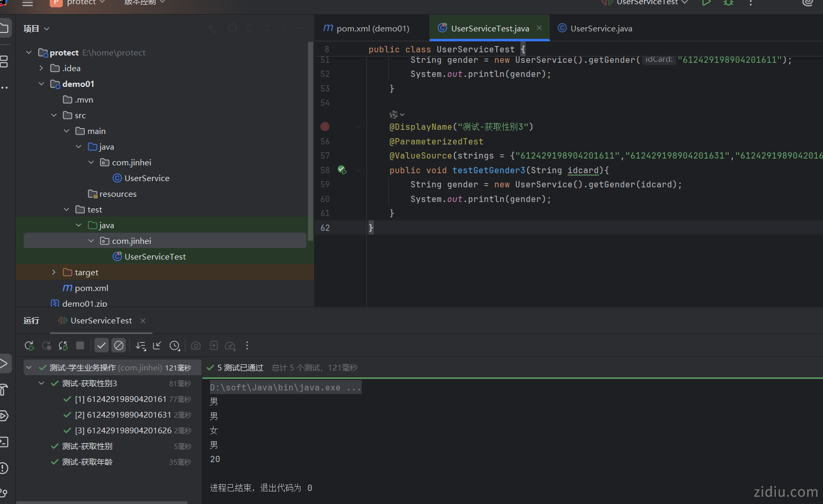The image size is (823, 504).
Task: Click the sort tests icon
Action: tap(140, 345)
